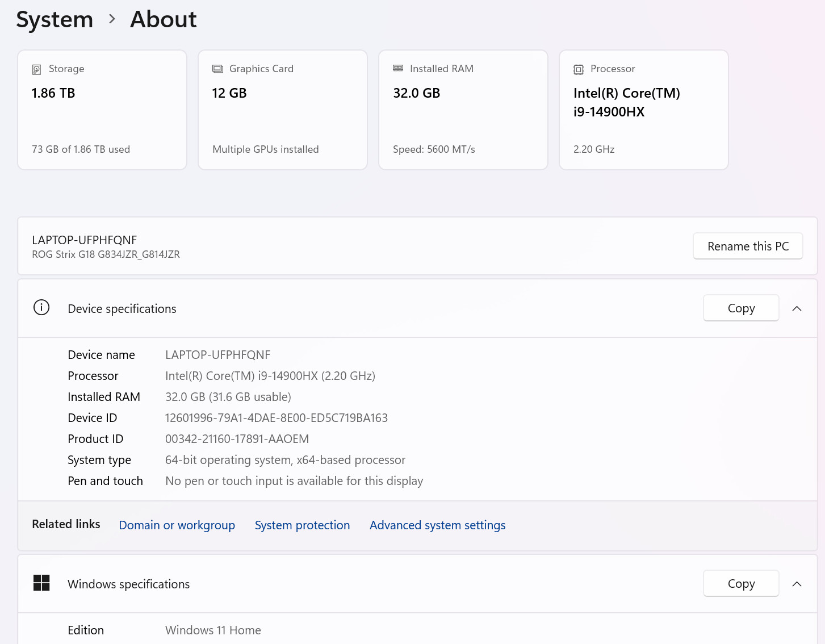
Task: Click 'Speed: 5600 MT/s' text
Action: [434, 149]
